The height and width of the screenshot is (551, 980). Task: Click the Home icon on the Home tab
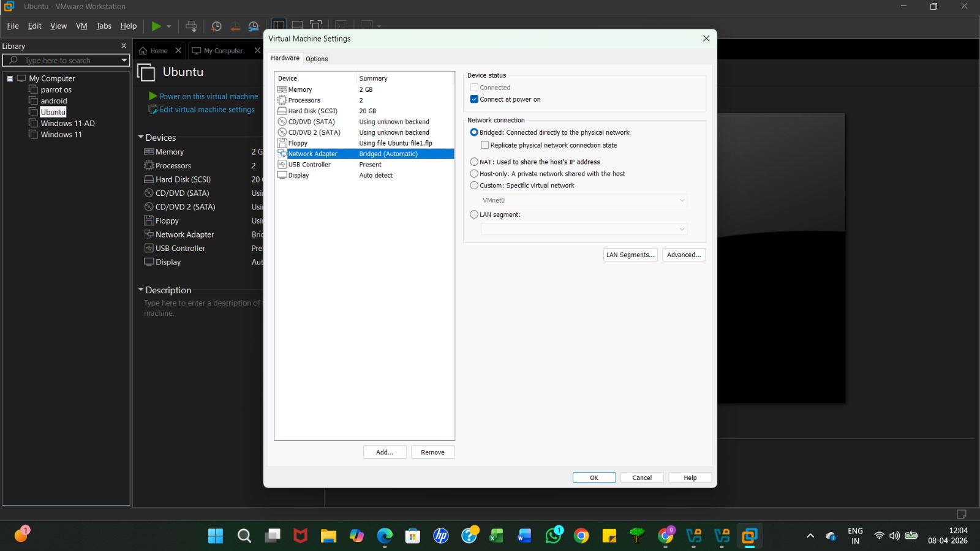[143, 51]
